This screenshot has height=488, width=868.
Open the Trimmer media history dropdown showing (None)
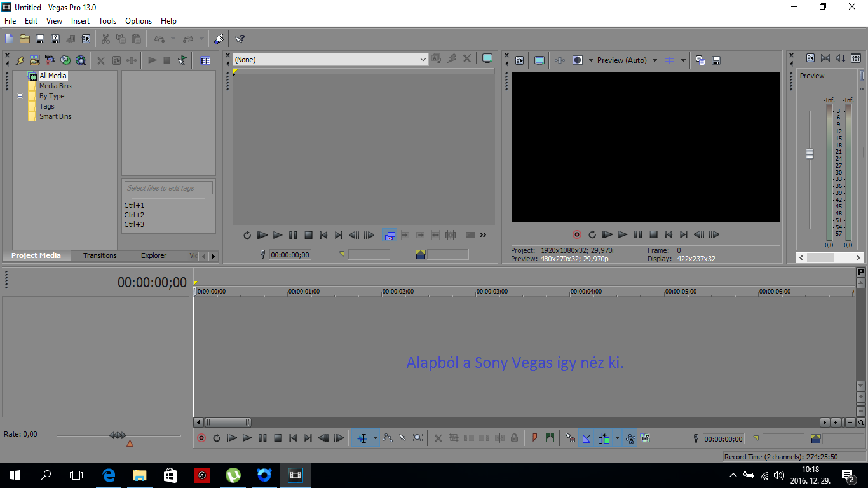click(330, 59)
